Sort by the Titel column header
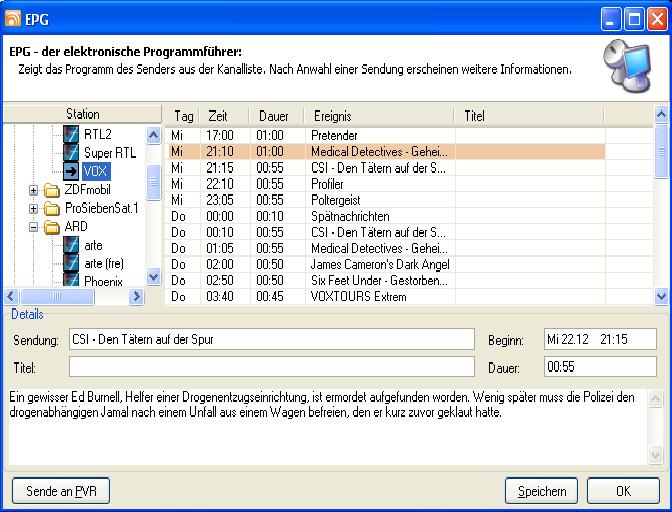 point(530,116)
